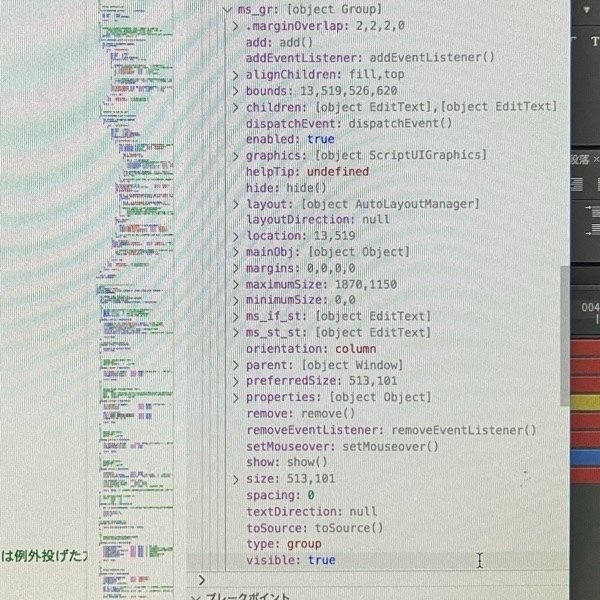Expand the properties object entry
The height and width of the screenshot is (600, 600).
[236, 398]
